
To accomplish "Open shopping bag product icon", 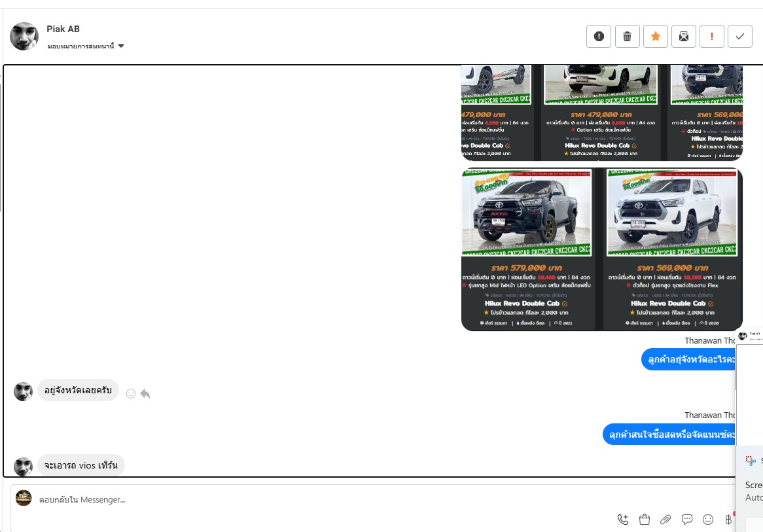I will [x=645, y=520].
